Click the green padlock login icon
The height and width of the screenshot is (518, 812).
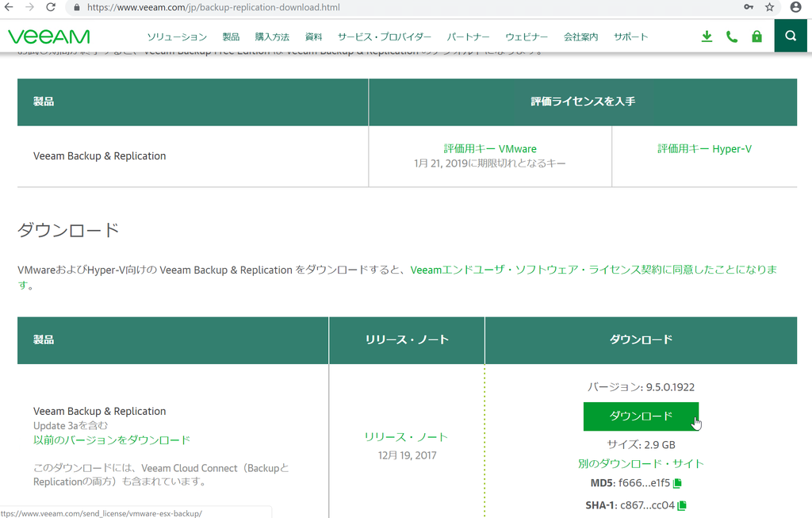point(756,36)
